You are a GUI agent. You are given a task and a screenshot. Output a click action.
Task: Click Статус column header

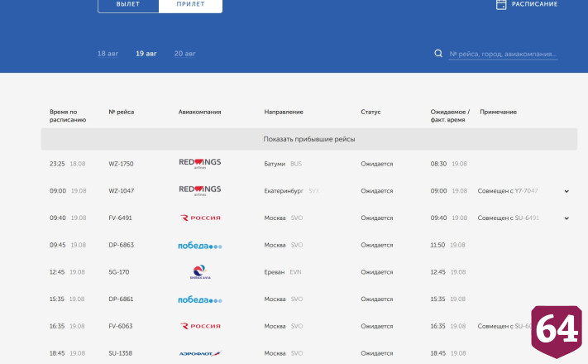pyautogui.click(x=370, y=112)
